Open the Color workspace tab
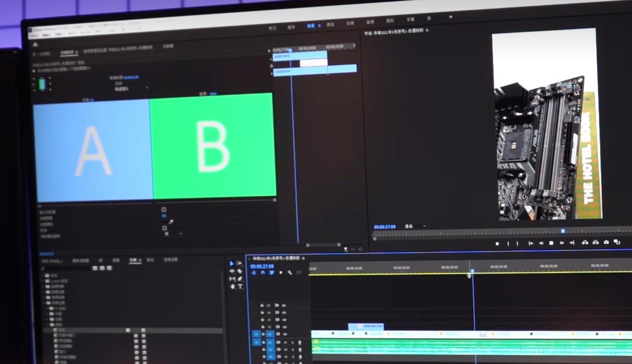This screenshot has width=632, height=364. (x=330, y=25)
